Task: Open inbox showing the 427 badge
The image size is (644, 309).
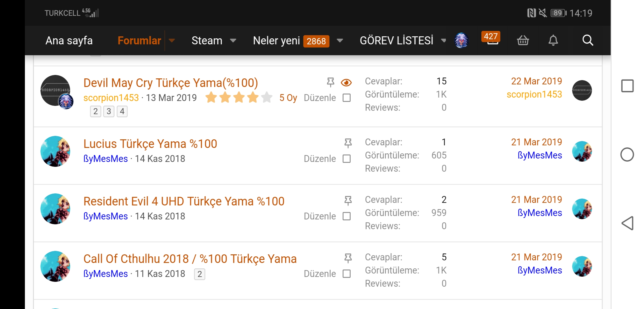Action: click(491, 39)
